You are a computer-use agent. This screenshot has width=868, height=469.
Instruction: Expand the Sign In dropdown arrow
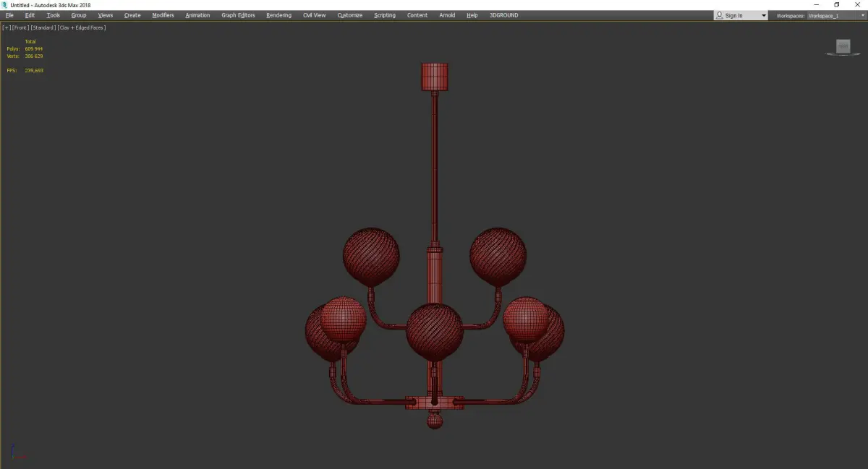[763, 16]
